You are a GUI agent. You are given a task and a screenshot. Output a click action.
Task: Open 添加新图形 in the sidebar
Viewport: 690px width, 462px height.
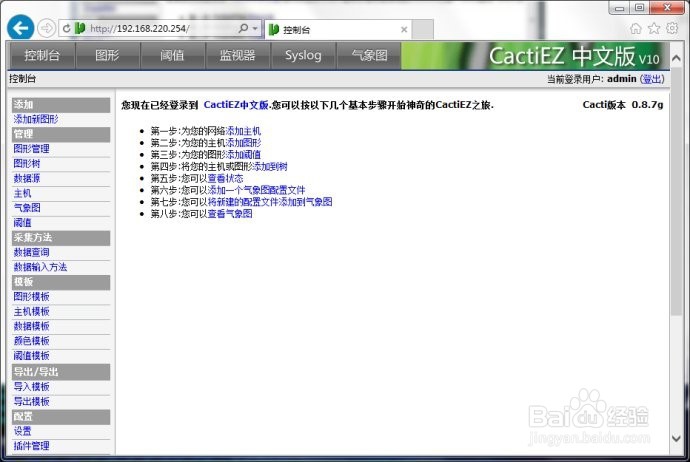click(36, 119)
